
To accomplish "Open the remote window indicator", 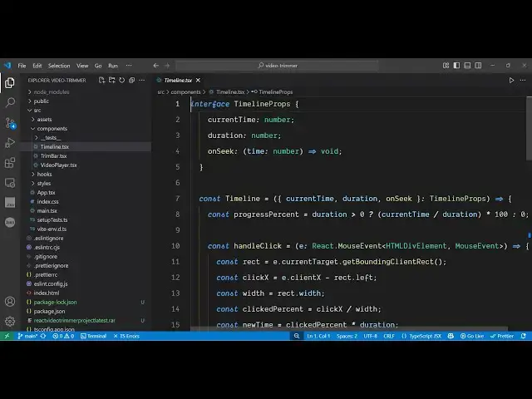I will pyautogui.click(x=7, y=336).
